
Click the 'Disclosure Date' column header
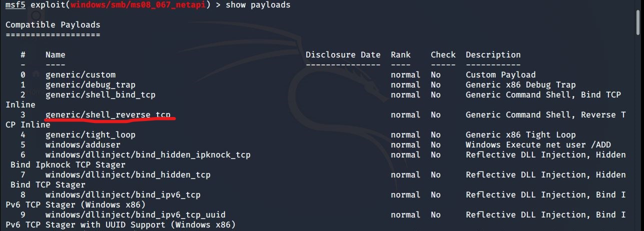(343, 54)
